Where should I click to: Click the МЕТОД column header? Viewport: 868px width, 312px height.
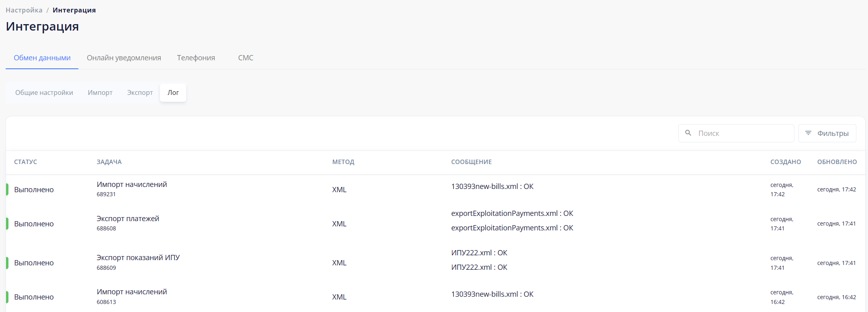[343, 162]
